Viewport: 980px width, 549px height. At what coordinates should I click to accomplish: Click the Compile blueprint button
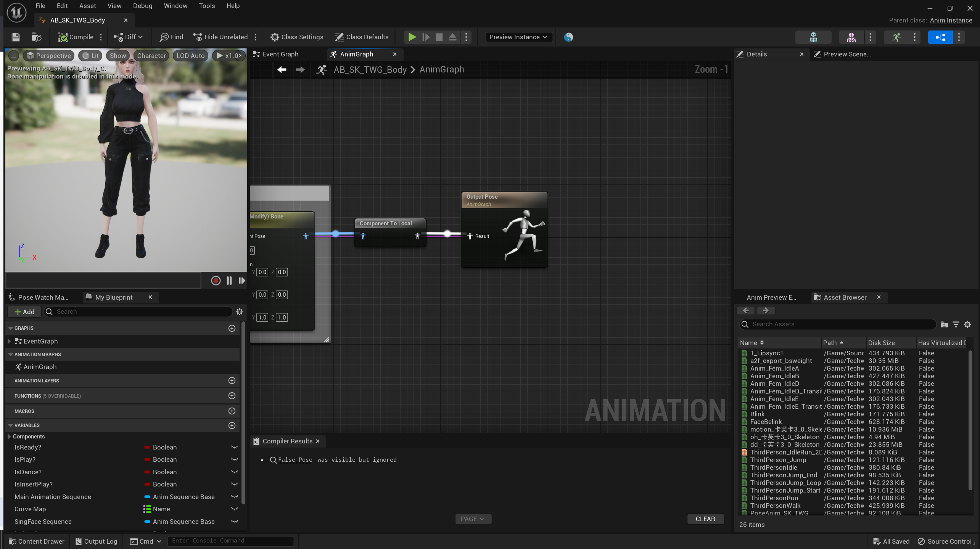[76, 37]
